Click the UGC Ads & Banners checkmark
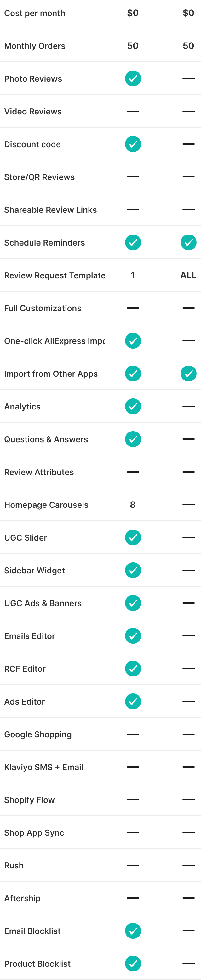Image resolution: width=201 pixels, height=980 pixels. [133, 603]
